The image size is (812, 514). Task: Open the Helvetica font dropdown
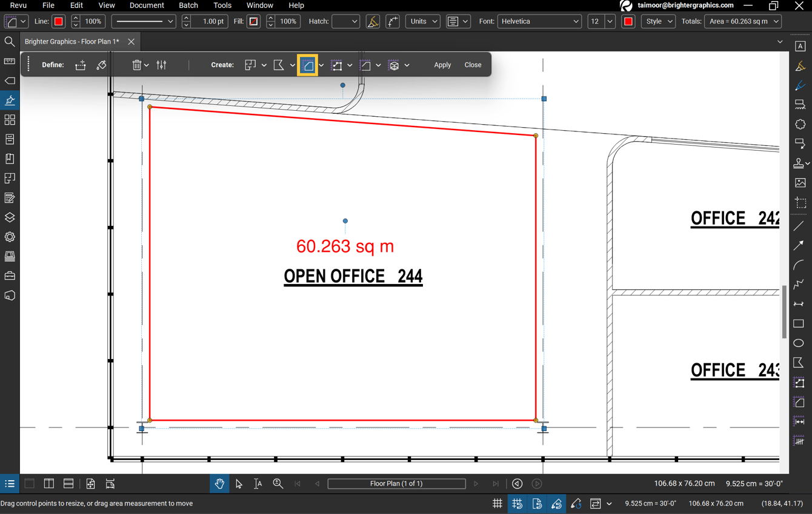click(538, 21)
